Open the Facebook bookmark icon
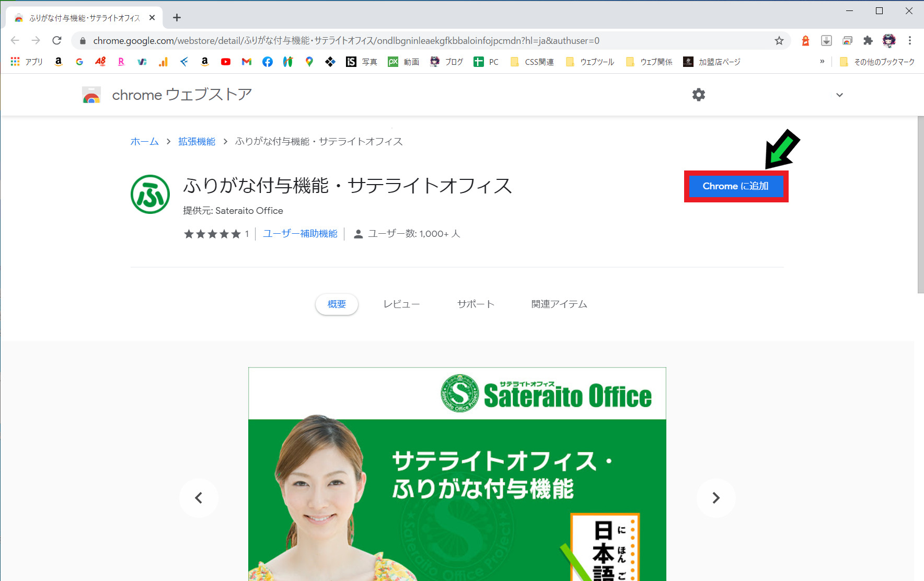The width and height of the screenshot is (924, 581). [268, 62]
